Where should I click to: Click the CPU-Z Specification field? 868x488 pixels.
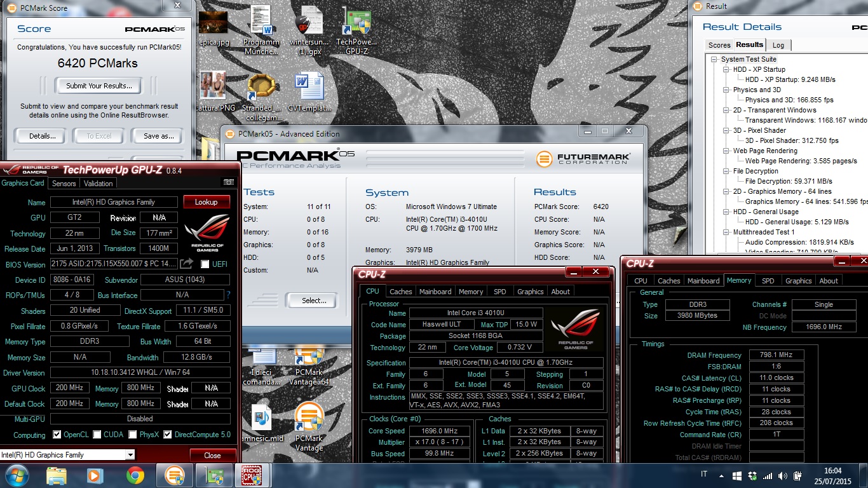click(506, 363)
